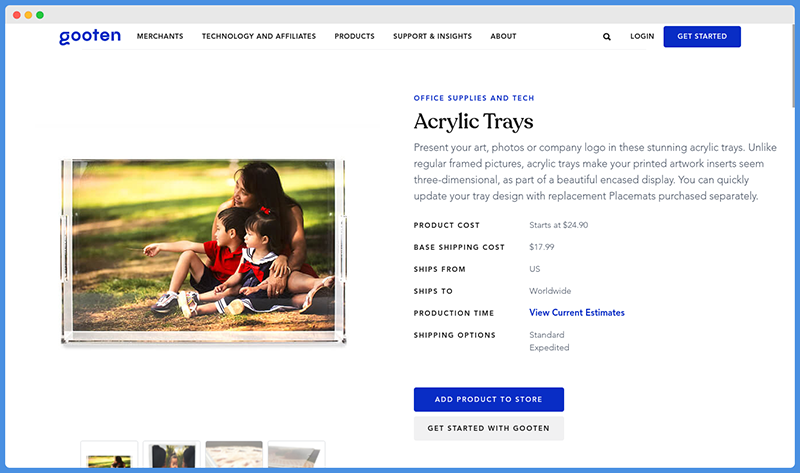Click the Login link
Viewport: 800px width, 473px height.
[642, 36]
